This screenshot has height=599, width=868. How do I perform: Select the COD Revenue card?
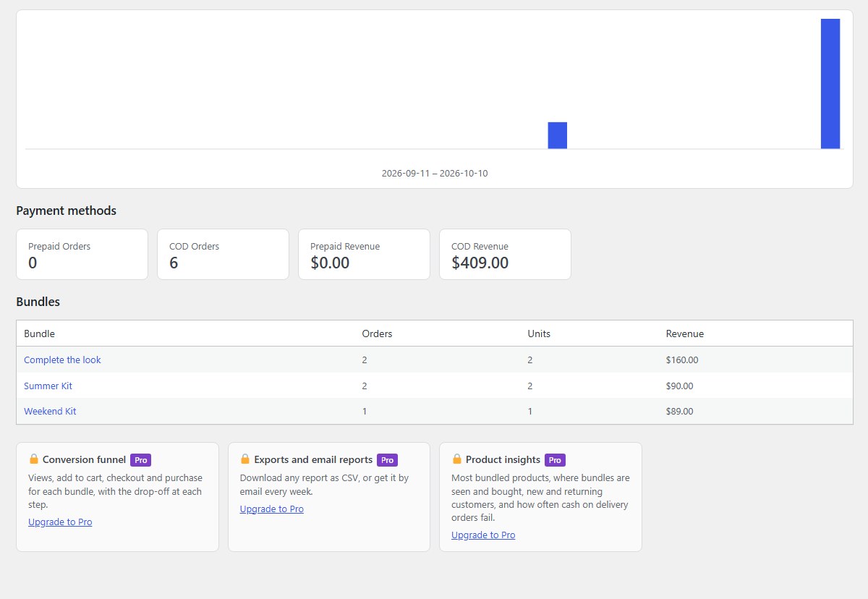[x=505, y=254]
